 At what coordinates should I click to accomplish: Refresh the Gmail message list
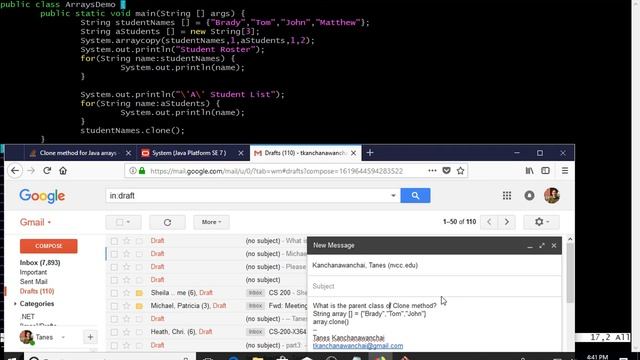coord(167,222)
